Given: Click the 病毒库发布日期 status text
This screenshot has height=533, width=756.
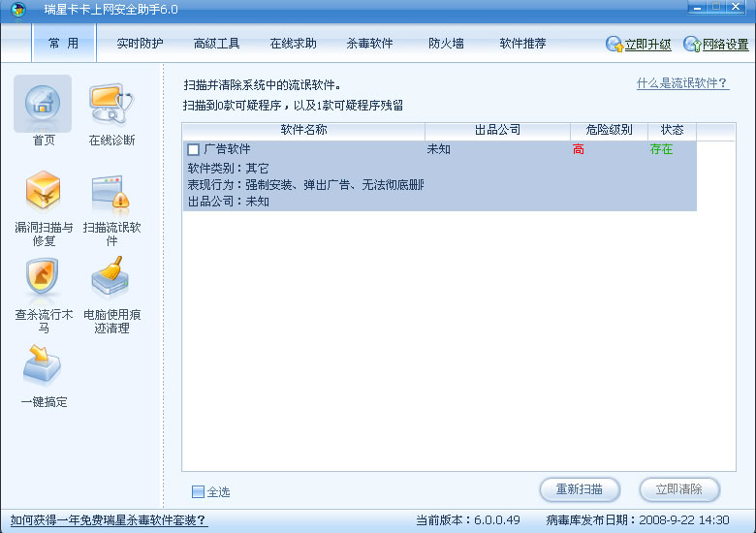Looking at the screenshot, I should click(x=638, y=520).
